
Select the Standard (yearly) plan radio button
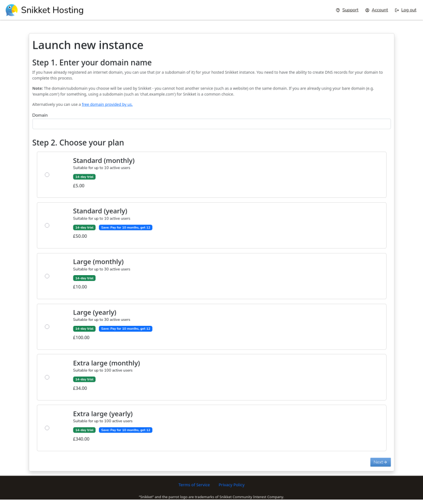[47, 225]
